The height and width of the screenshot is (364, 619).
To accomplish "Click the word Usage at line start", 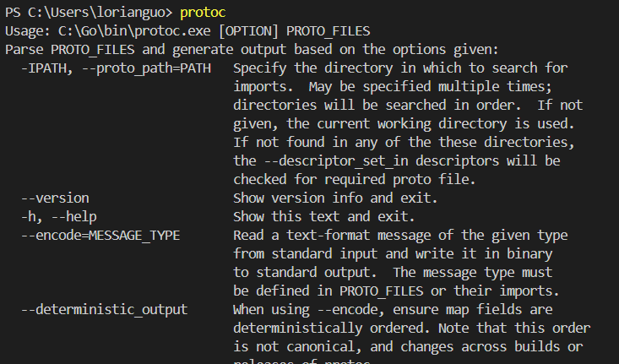I will coord(23,30).
